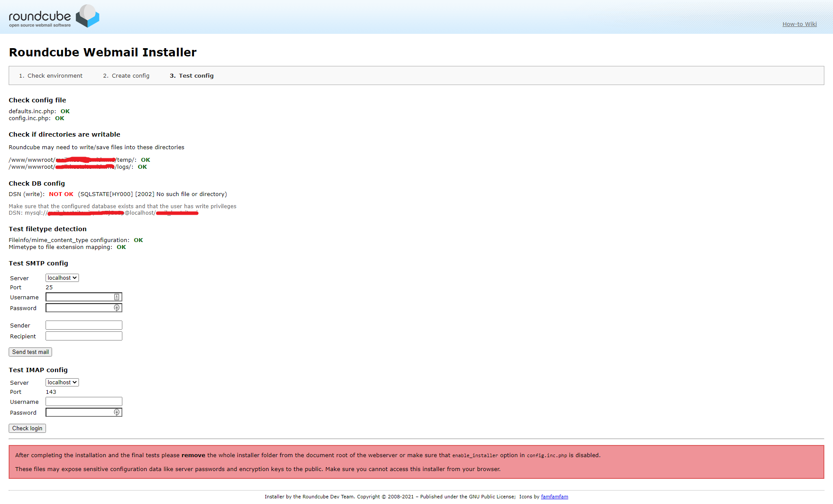Click into the Recipient field
Screen dimensions: 833x504
(x=84, y=336)
